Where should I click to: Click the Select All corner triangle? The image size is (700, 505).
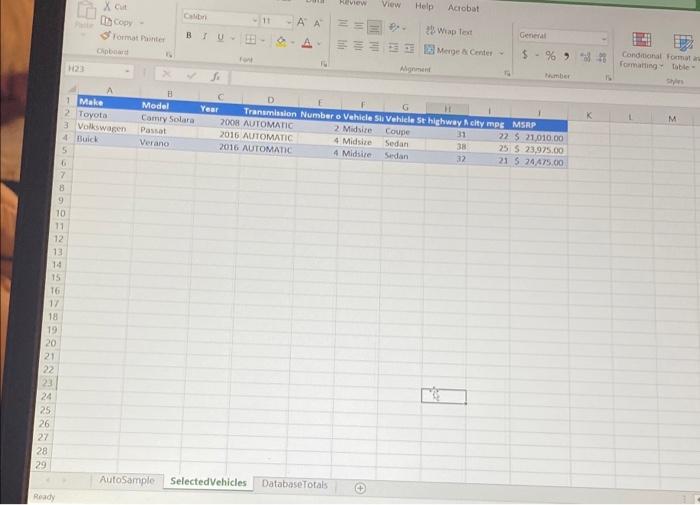pos(71,89)
